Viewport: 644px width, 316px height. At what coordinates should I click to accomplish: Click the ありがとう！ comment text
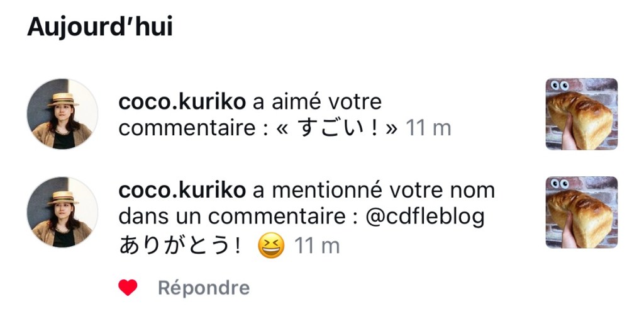(180, 245)
